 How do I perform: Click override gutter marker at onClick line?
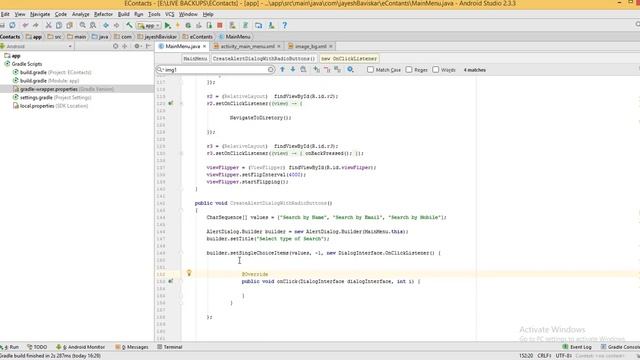pos(171,281)
